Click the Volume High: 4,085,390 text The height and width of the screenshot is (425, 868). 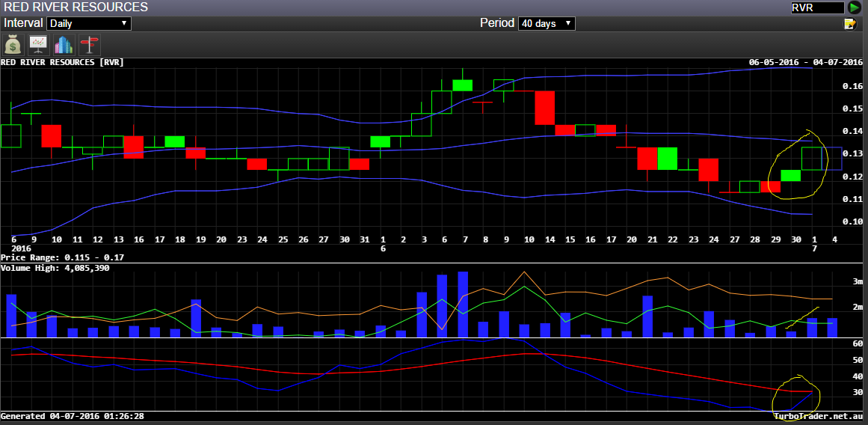[55, 268]
